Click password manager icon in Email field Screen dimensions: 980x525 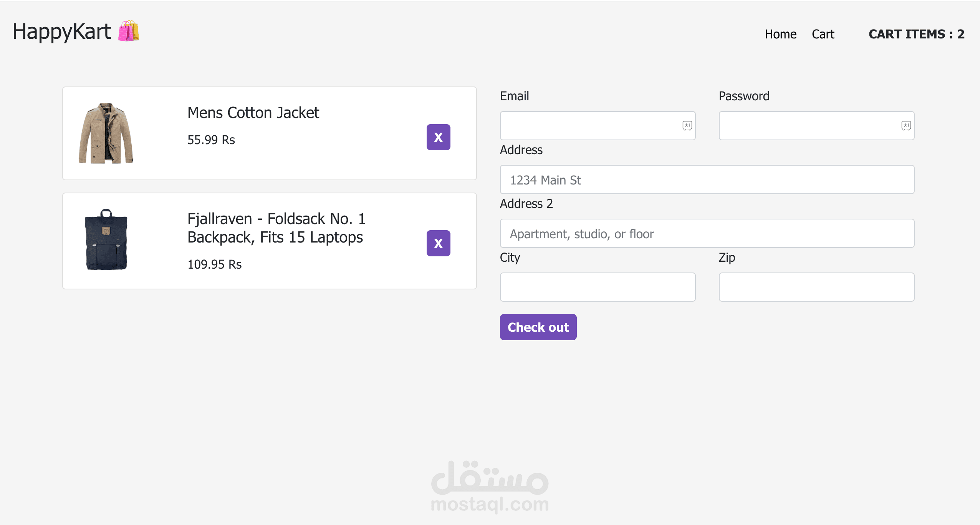(x=687, y=126)
